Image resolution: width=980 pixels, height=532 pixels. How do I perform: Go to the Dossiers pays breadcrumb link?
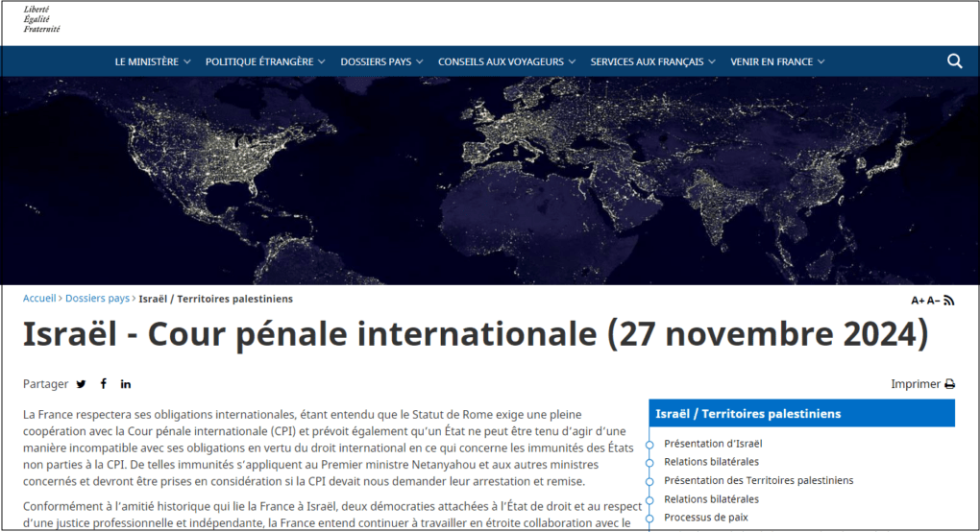tap(97, 299)
